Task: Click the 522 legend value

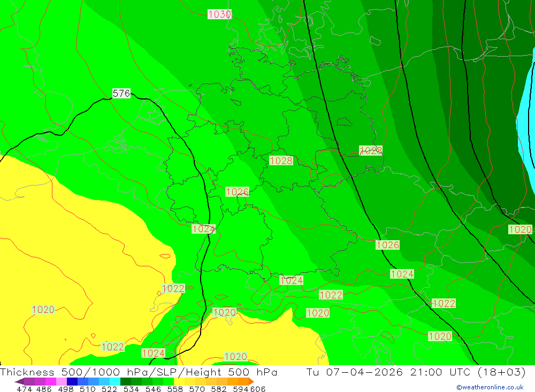Action: tap(110, 389)
